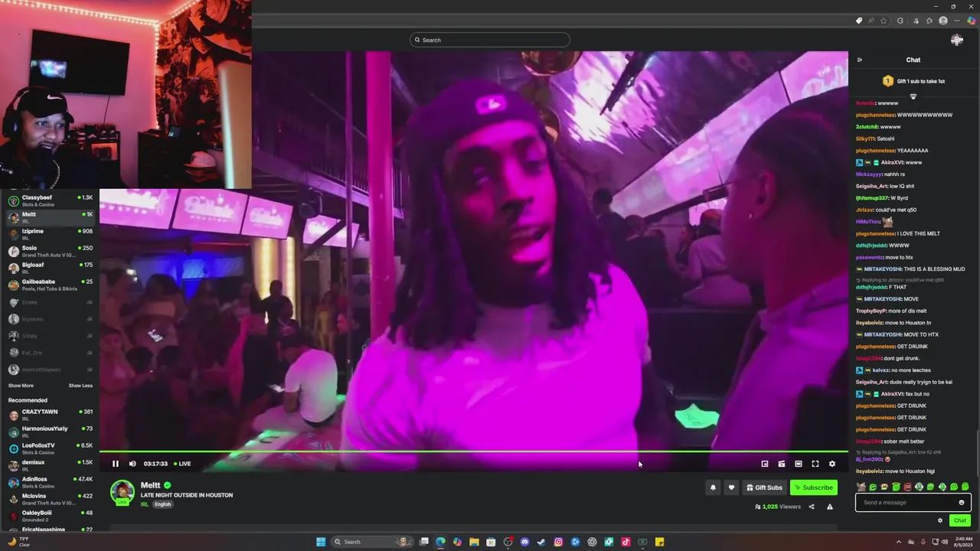
Task: Open Windows Start menu
Action: point(321,542)
